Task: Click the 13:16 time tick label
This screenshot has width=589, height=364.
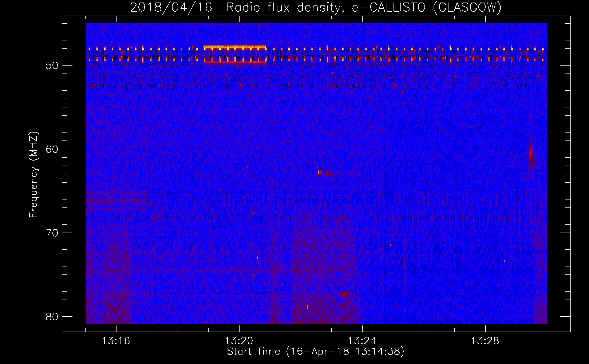Action: click(116, 341)
